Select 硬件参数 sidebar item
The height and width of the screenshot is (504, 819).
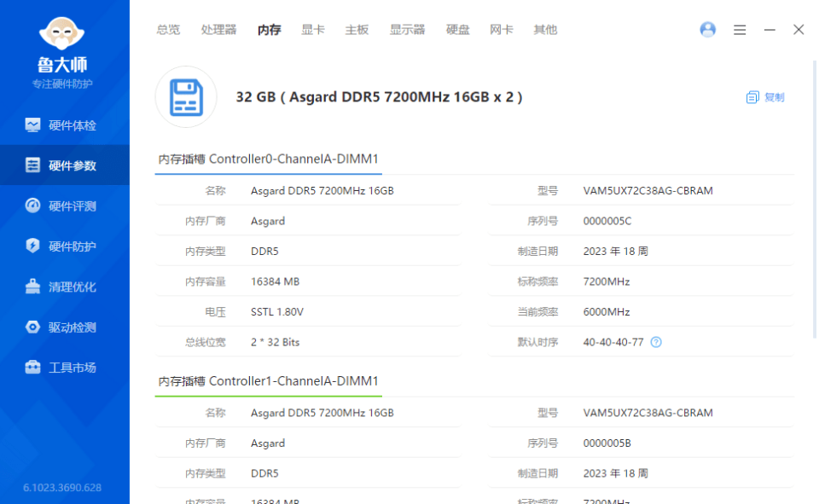tap(65, 165)
